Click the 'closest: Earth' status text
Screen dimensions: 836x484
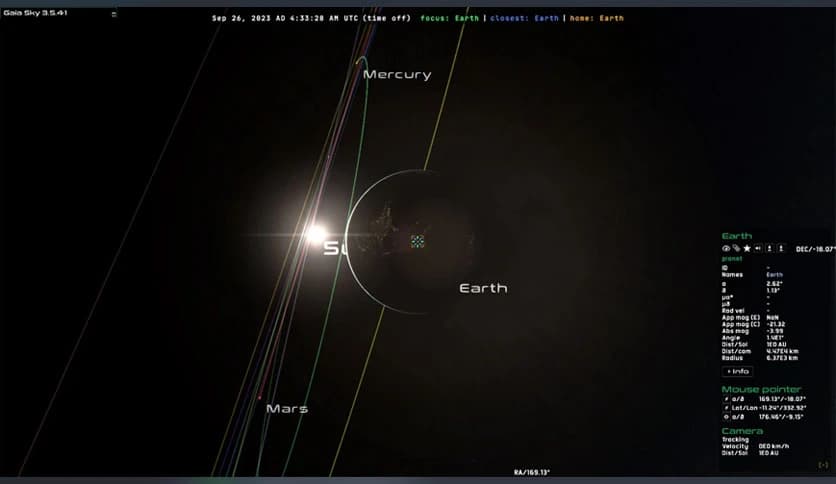pos(524,18)
